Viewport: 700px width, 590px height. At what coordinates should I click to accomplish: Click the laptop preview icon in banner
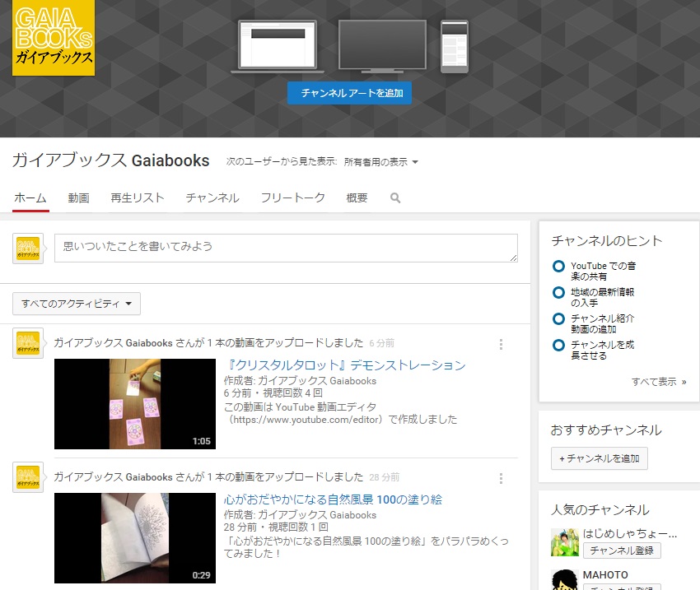coord(278,46)
